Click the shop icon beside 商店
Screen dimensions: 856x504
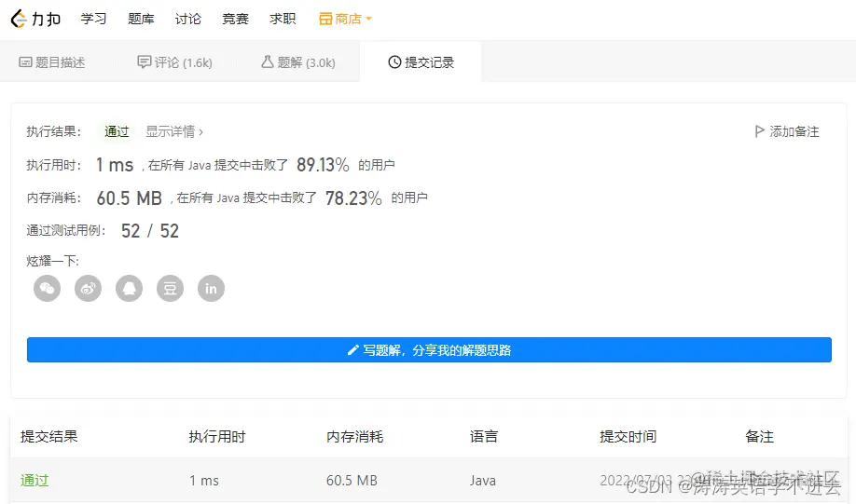(325, 19)
